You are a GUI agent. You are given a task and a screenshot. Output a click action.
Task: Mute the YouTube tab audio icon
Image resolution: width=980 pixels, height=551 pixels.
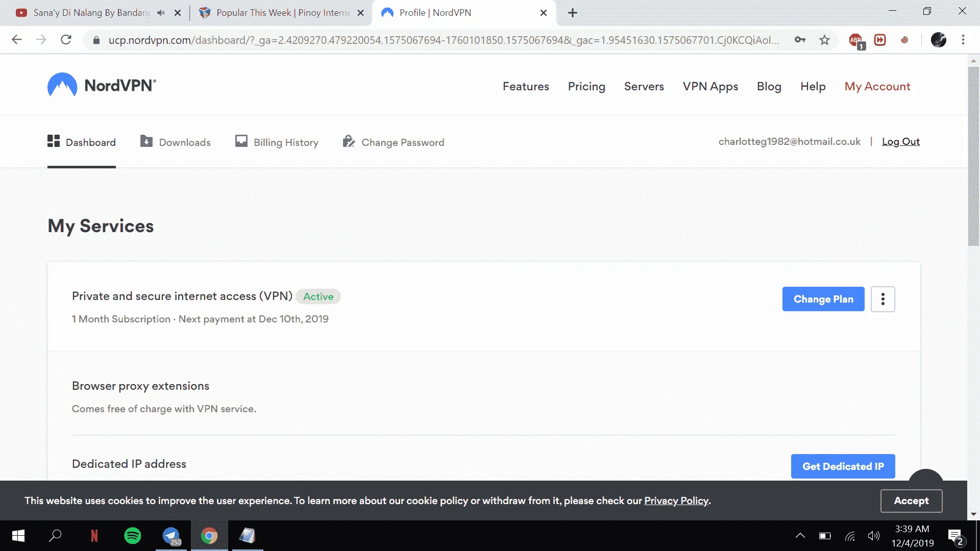tap(161, 13)
